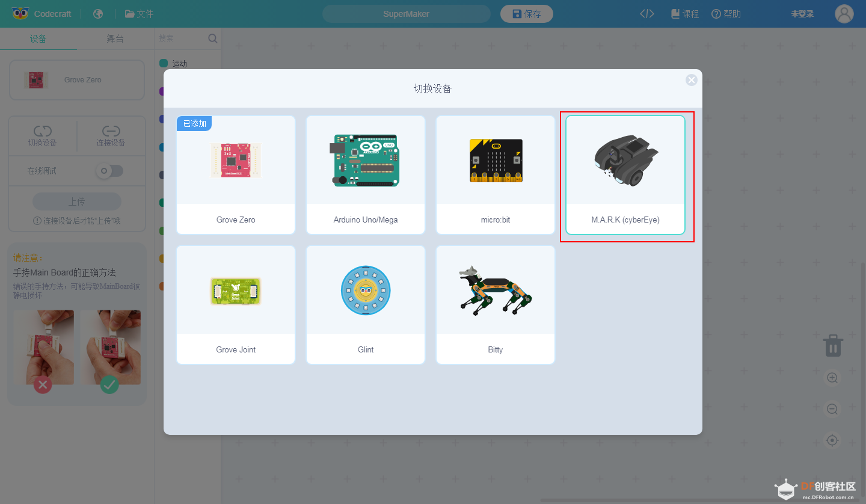The width and height of the screenshot is (866, 504).
Task: Click the trash can icon
Action: click(833, 346)
